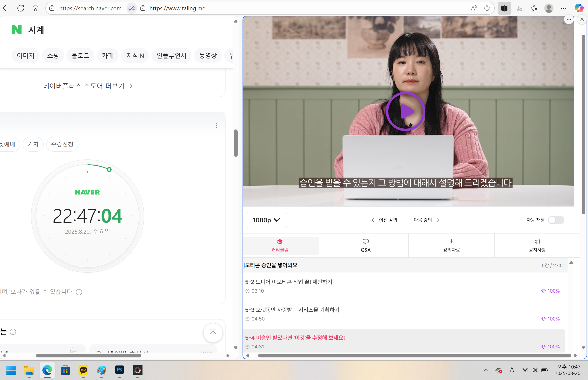Open the clock widget three-dot menu
The width and height of the screenshot is (588, 380).
pyautogui.click(x=216, y=126)
